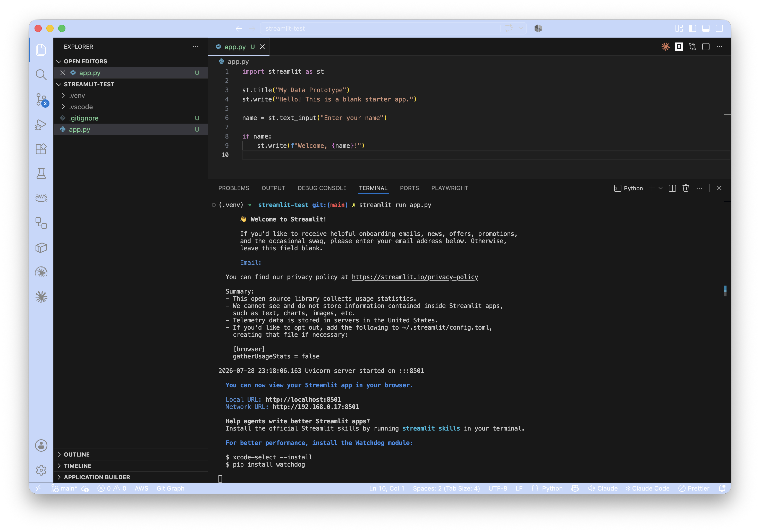760x532 pixels.
Task: Click the main* branch in status bar
Action: 65,489
